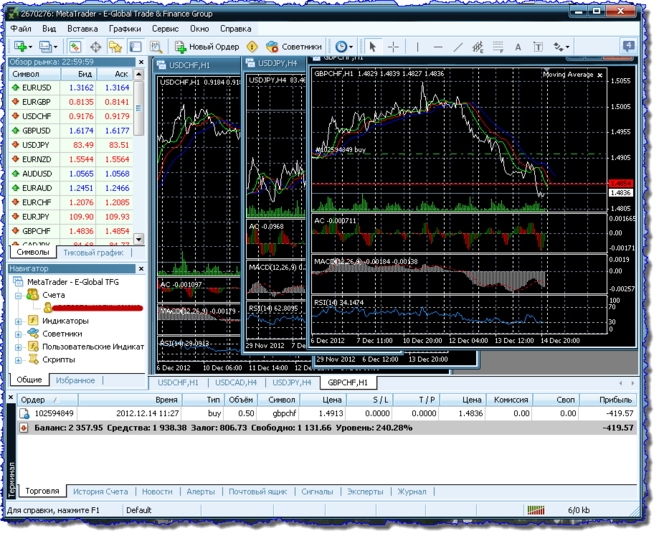Sort orders by Прибыль column header

[608, 399]
